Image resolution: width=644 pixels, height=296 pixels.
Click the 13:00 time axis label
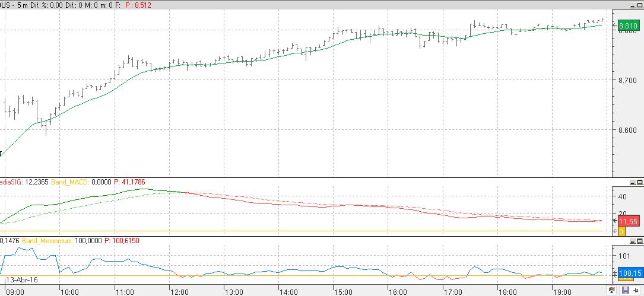[234, 292]
